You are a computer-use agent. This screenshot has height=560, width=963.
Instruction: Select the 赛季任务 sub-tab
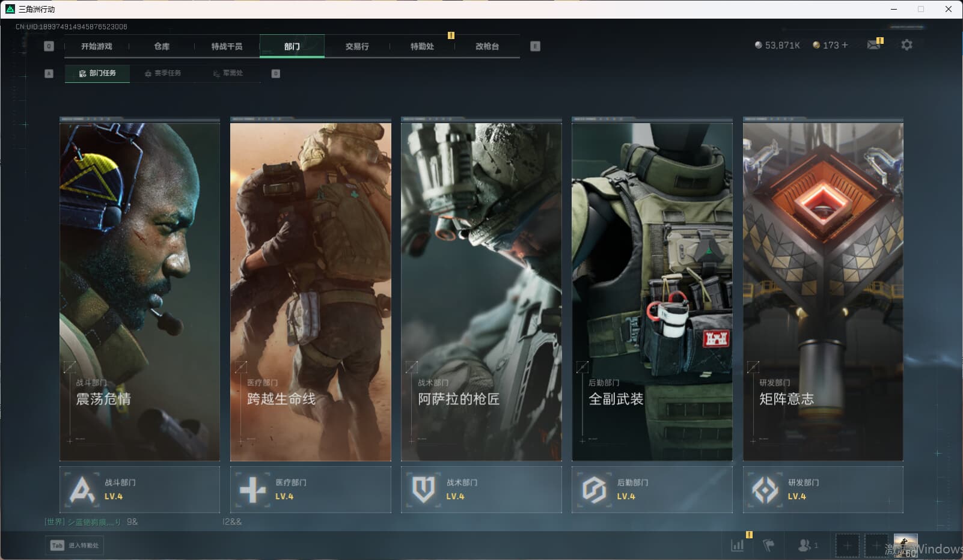coord(163,73)
